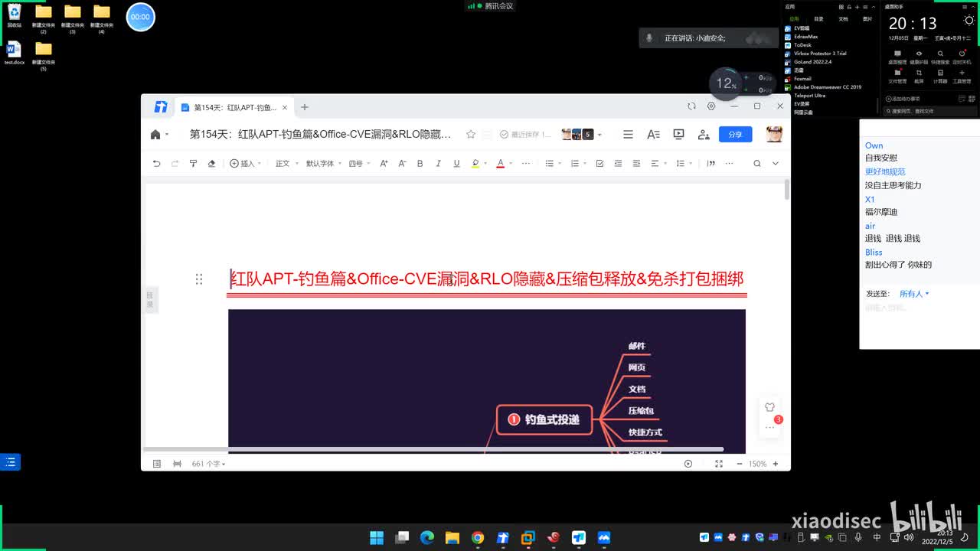980x551 pixels.
Task: Open the 正文 paragraph style dropdown
Action: [x=286, y=163]
